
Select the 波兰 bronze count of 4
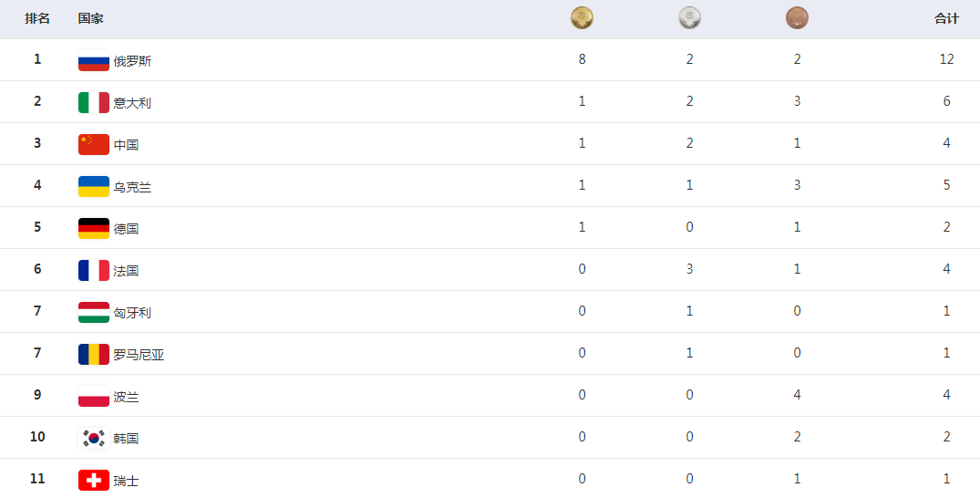[x=797, y=395]
